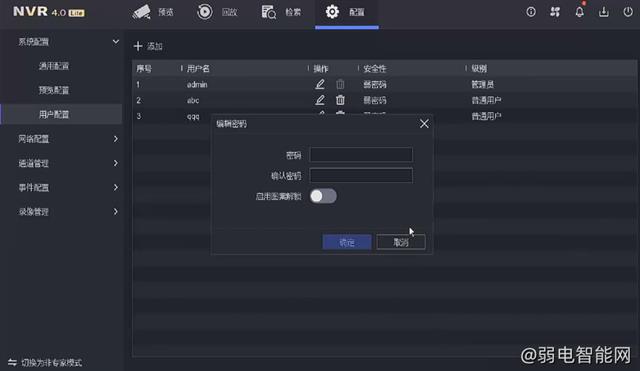Click the 密码 password input field

point(361,155)
